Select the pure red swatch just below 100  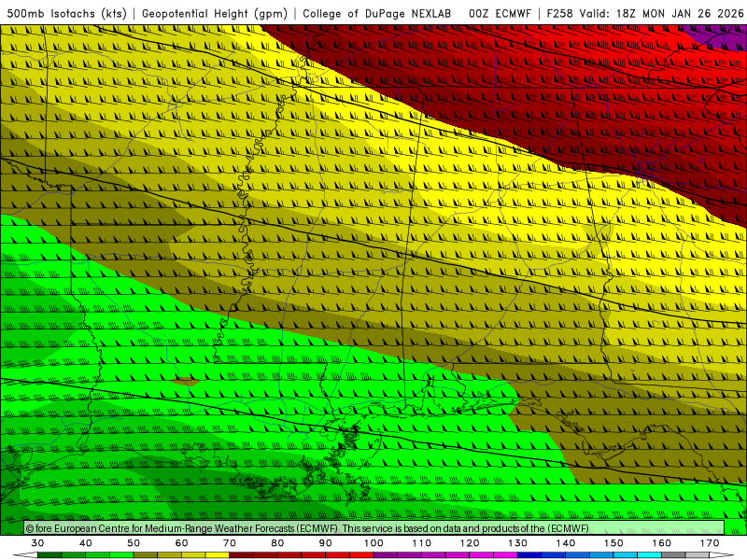361,555
